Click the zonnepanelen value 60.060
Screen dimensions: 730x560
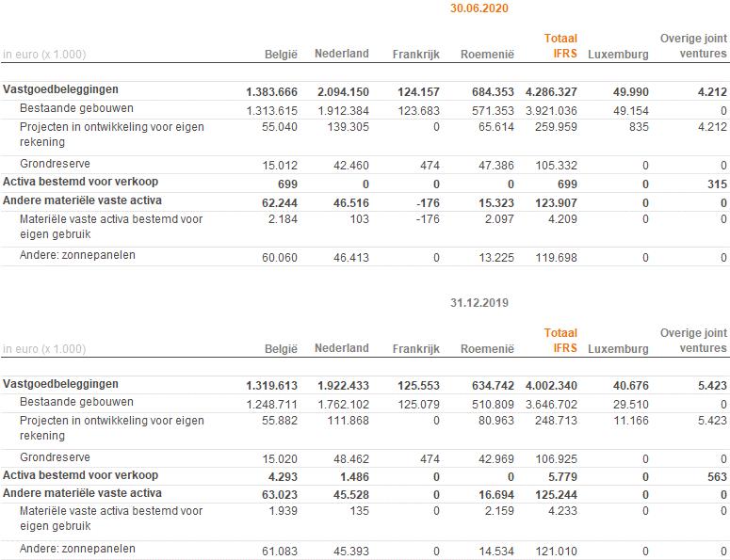pos(280,258)
